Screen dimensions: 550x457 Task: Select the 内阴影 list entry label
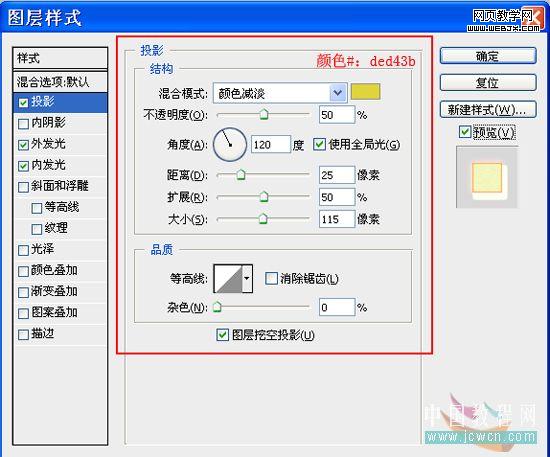[x=48, y=123]
